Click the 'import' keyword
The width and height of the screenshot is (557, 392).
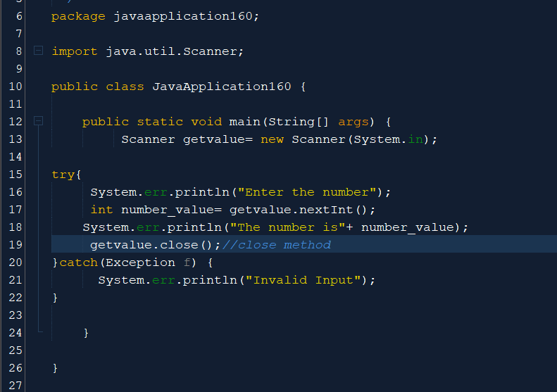(x=74, y=51)
